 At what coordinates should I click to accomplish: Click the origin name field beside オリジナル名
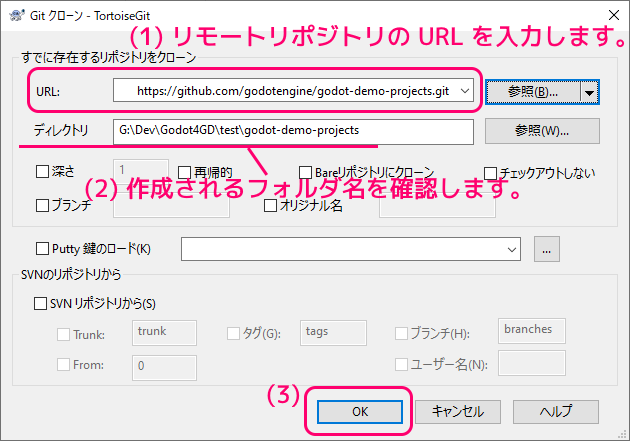click(x=437, y=205)
